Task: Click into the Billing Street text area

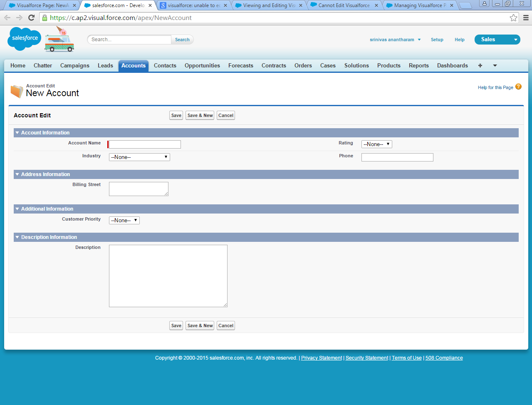Action: pyautogui.click(x=139, y=189)
